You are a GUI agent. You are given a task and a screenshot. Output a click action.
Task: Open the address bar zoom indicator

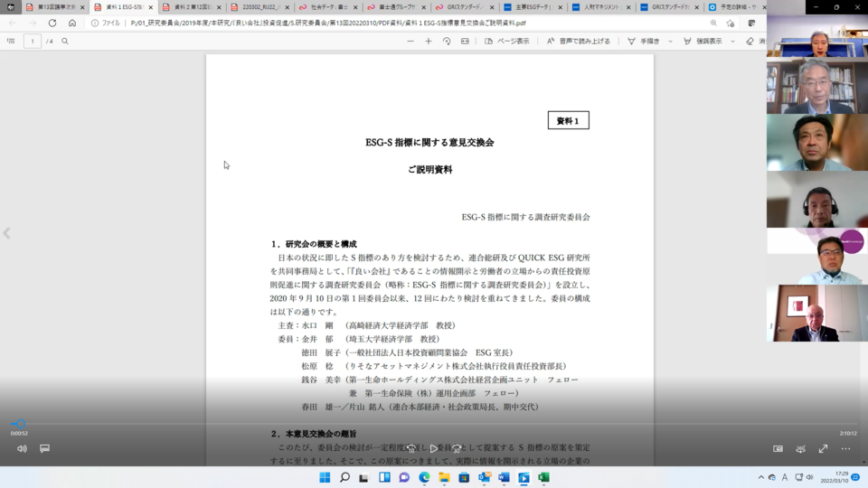[713, 23]
